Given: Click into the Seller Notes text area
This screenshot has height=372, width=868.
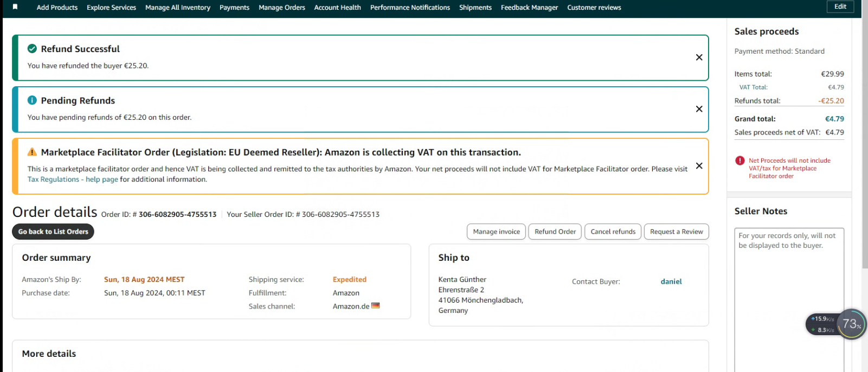Looking at the screenshot, I should click(789, 298).
